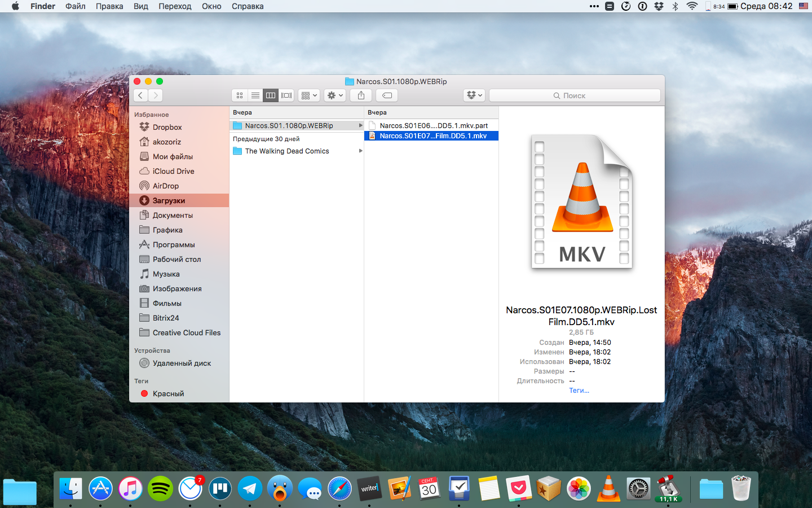Open AirDrop in the sidebar
Screen dimensions: 812x508
[x=165, y=186]
